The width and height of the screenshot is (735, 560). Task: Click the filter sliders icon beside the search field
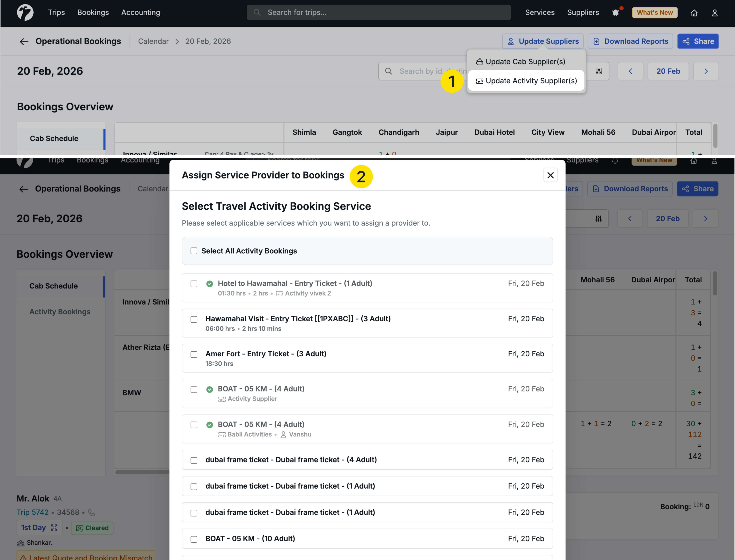click(599, 71)
